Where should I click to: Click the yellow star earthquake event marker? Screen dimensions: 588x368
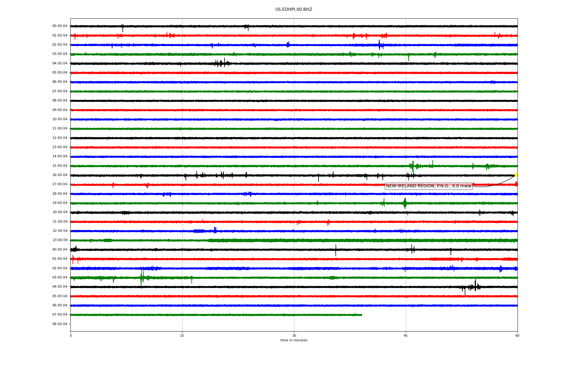(x=516, y=175)
